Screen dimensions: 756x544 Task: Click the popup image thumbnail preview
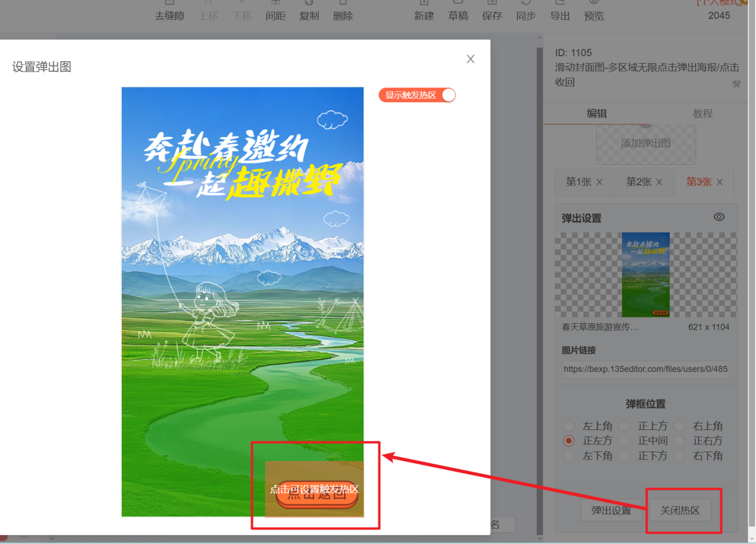pos(646,274)
